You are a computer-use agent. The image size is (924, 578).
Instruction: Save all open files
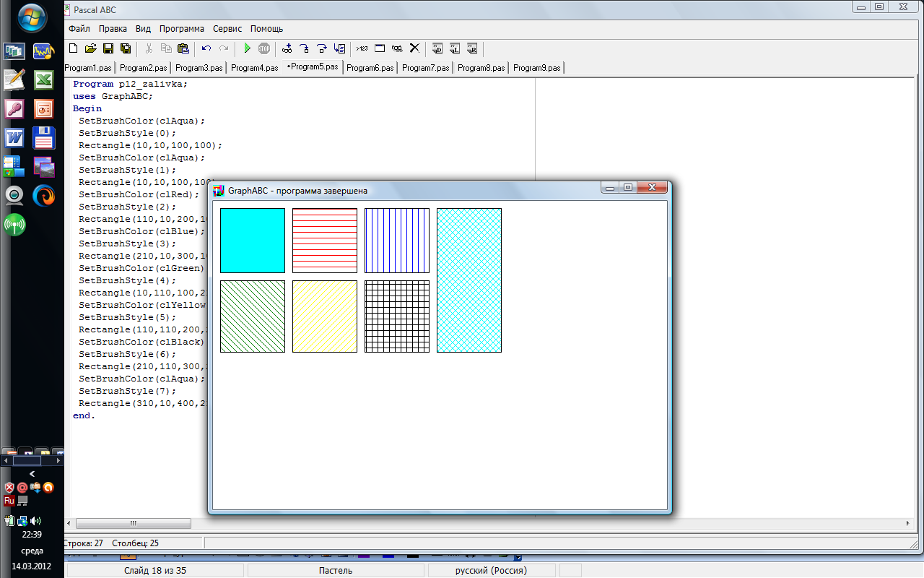(126, 48)
